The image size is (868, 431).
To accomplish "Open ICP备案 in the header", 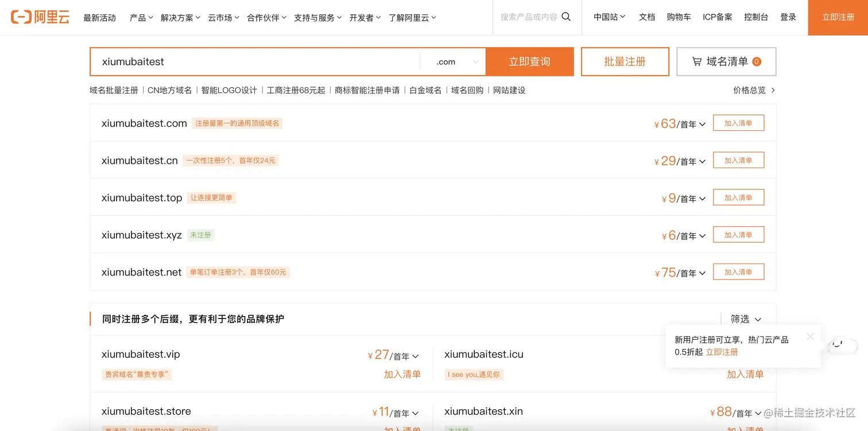I will [x=718, y=17].
